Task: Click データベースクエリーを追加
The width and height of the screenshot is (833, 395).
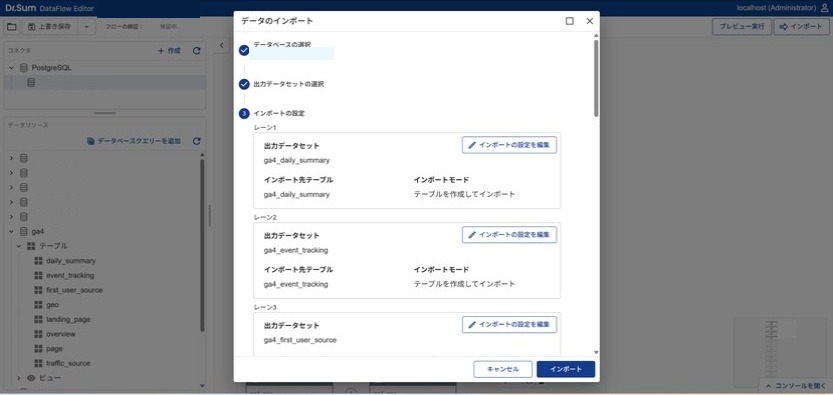Action: [134, 141]
